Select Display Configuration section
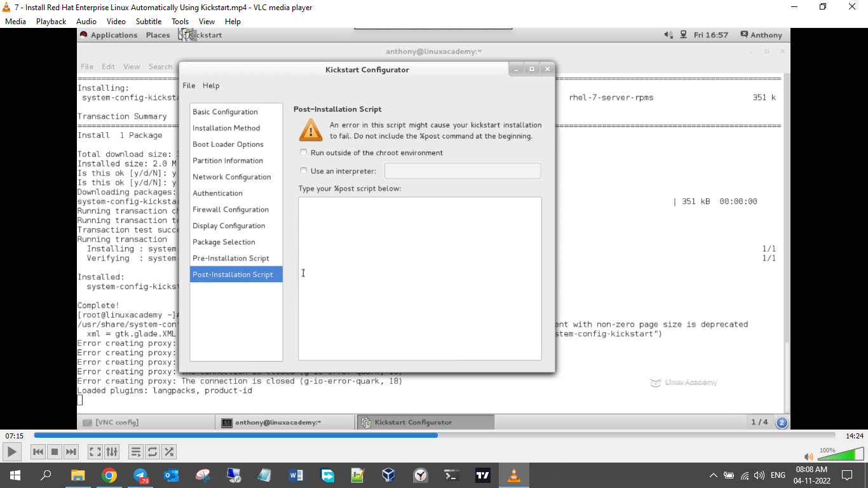 [236, 226]
